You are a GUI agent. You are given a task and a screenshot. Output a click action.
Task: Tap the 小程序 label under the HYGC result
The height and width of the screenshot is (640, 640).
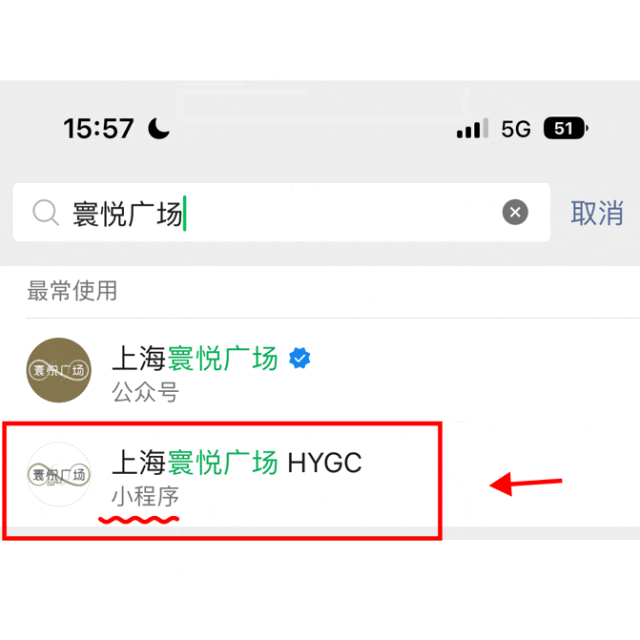[145, 496]
